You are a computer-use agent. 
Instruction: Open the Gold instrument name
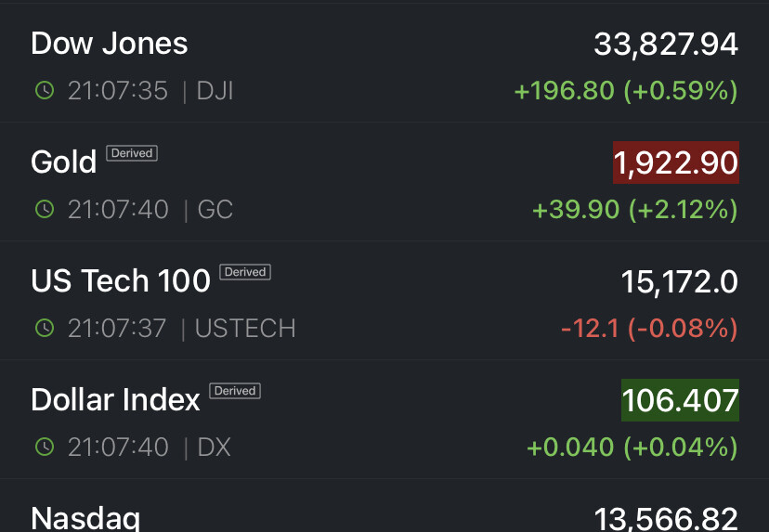click(x=64, y=162)
